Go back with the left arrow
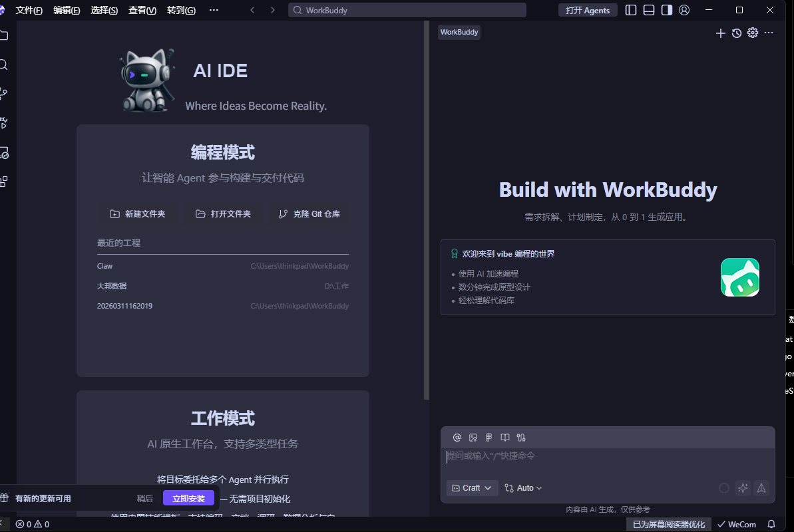 252,10
